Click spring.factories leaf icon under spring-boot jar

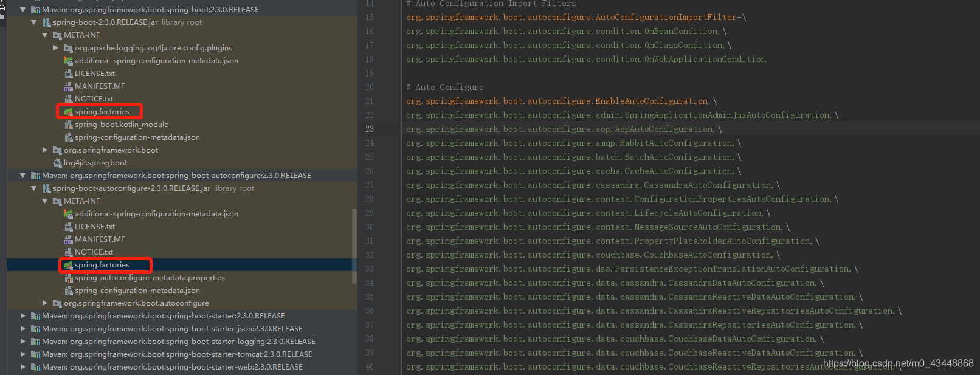click(x=68, y=112)
